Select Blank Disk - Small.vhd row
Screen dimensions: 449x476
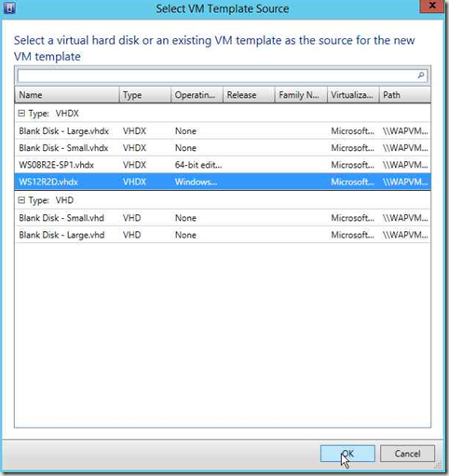[x=223, y=218]
